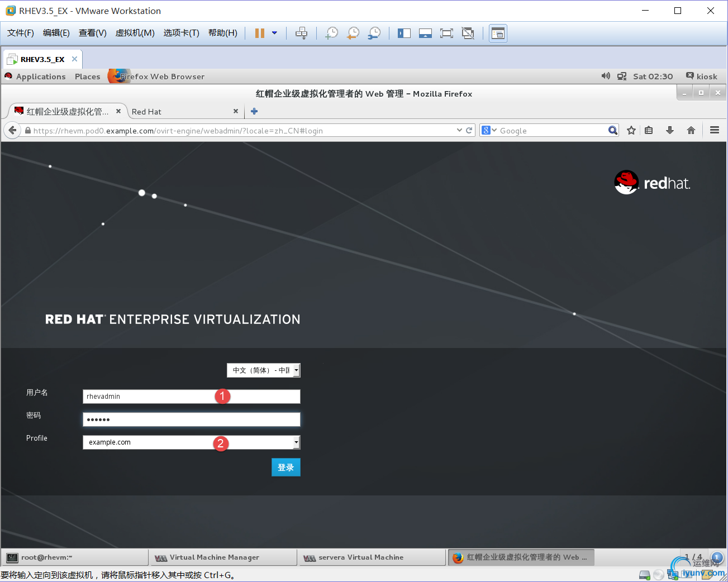Open the VMware 查看(V) menu
728x582 pixels.
click(x=93, y=33)
